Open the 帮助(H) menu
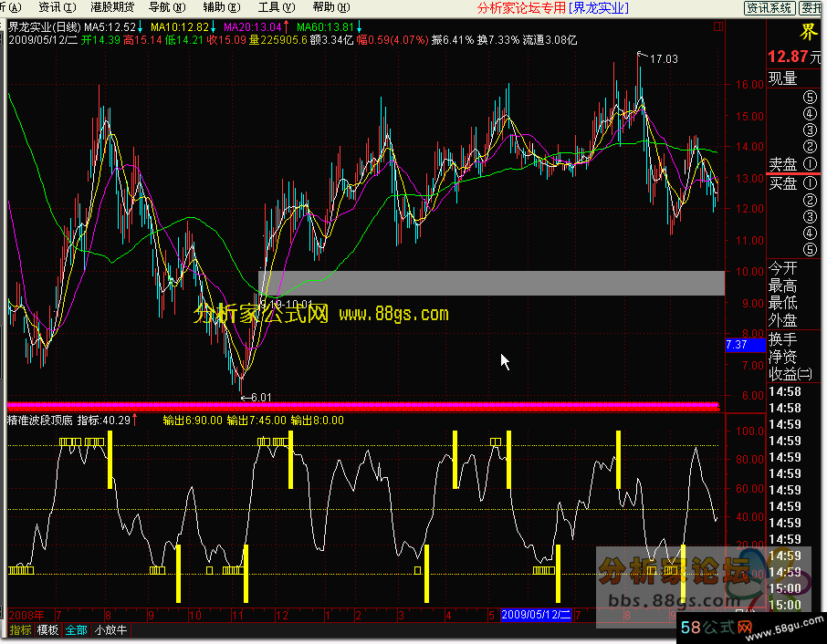This screenshot has width=827, height=644. 331,7
